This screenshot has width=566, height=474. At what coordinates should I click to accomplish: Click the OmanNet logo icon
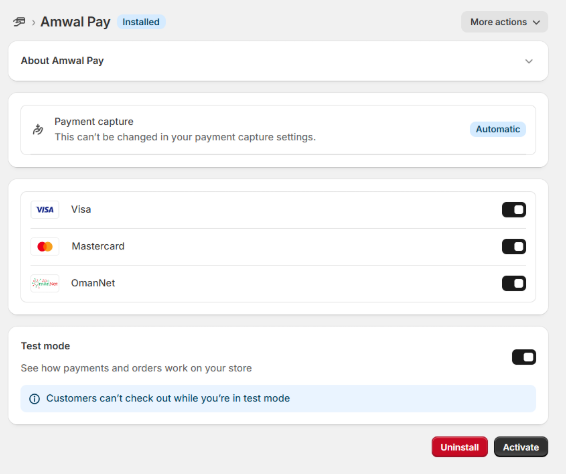point(45,283)
